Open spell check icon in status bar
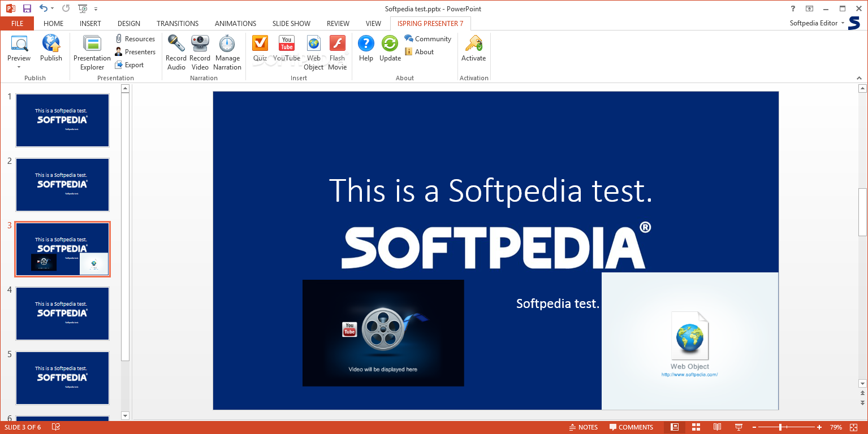Image resolution: width=868 pixels, height=434 pixels. tap(56, 427)
